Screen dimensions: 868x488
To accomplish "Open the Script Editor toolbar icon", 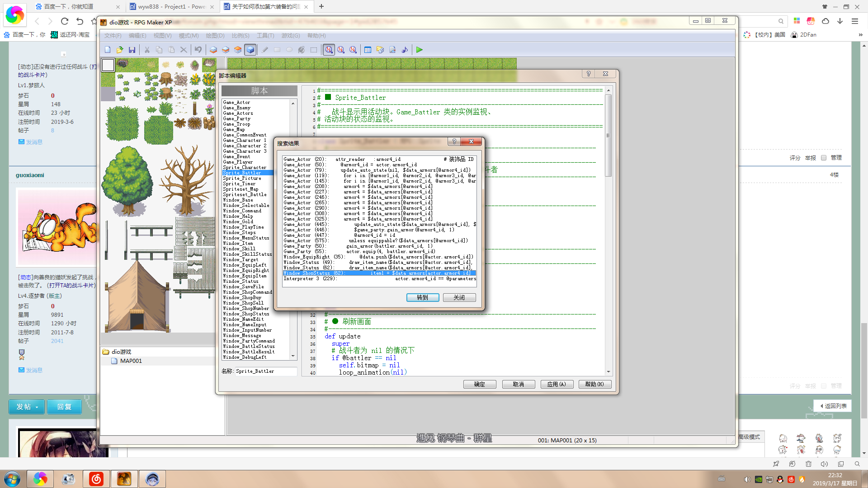I will 392,50.
